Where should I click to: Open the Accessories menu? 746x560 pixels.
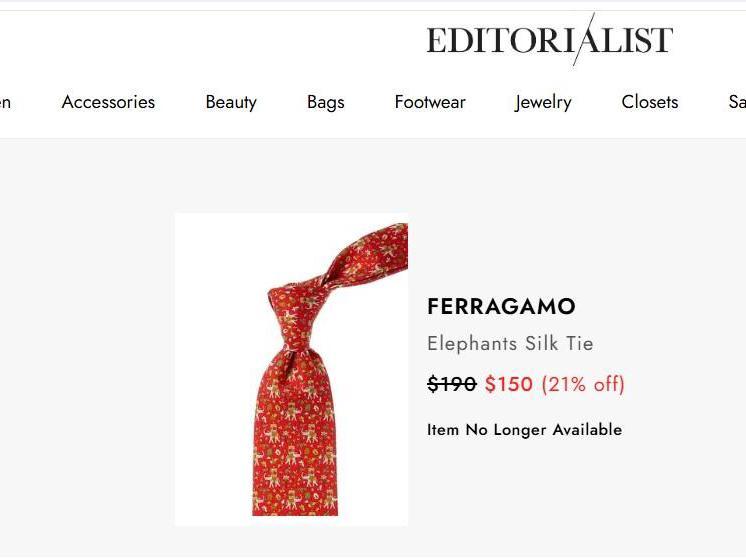(108, 102)
